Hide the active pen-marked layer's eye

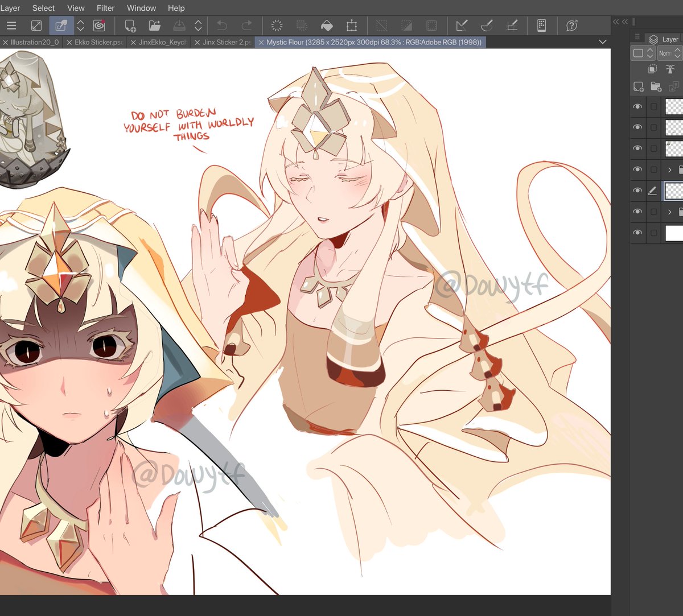click(x=638, y=191)
